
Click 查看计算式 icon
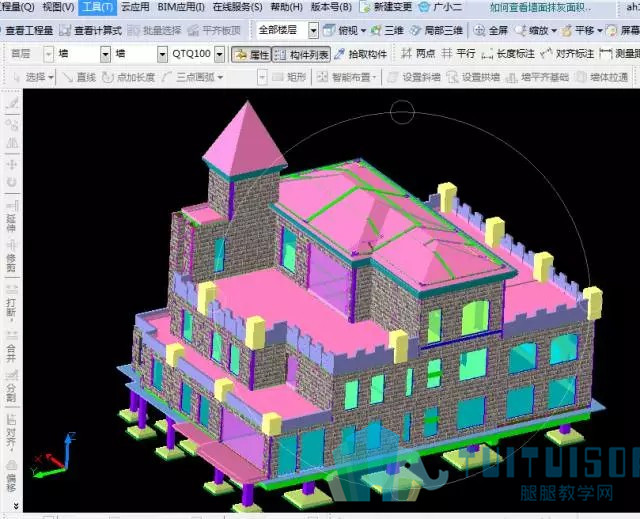coord(65,30)
